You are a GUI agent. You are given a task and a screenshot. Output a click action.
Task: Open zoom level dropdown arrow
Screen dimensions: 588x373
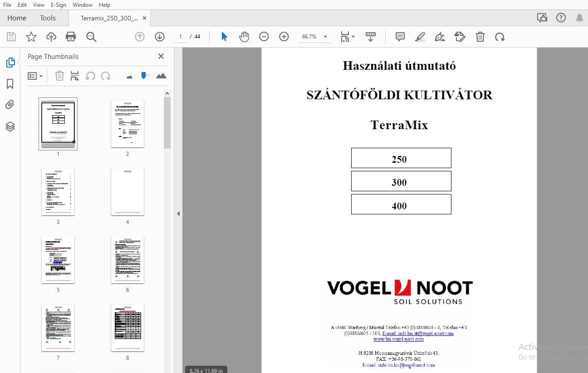coord(325,37)
